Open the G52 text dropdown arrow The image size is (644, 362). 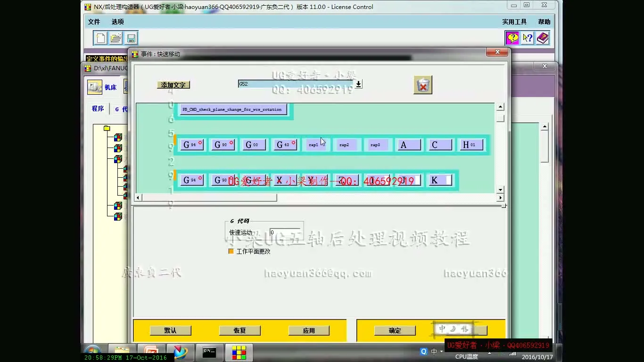357,84
